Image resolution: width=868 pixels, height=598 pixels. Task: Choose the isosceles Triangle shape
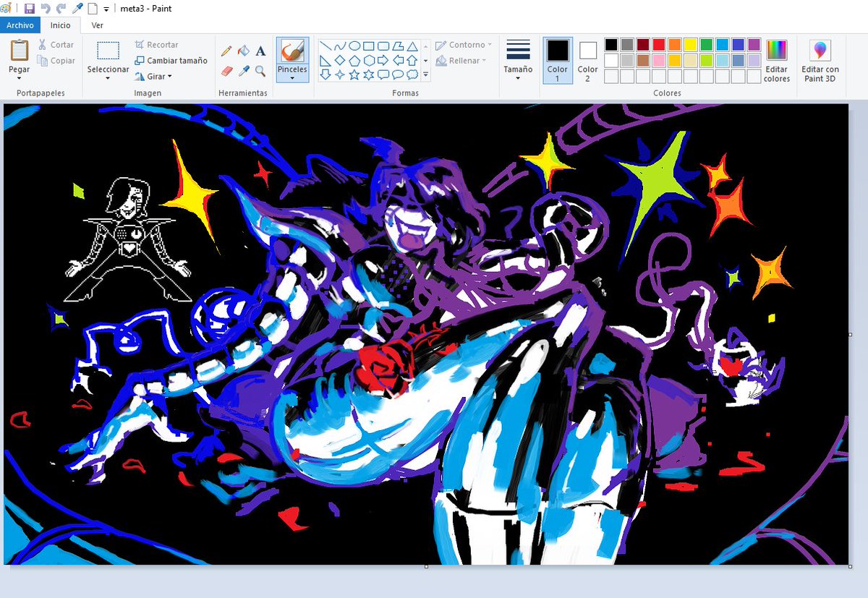pyautogui.click(x=412, y=46)
